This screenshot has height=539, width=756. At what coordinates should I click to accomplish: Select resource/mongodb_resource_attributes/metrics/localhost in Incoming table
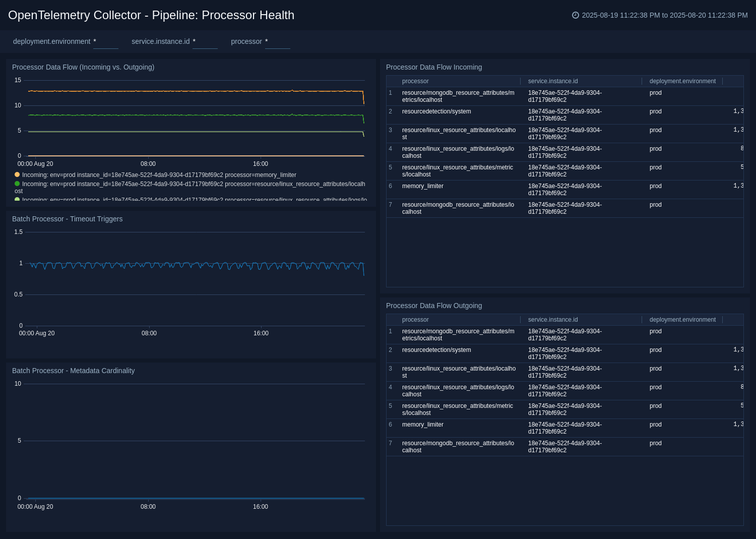[x=459, y=96]
